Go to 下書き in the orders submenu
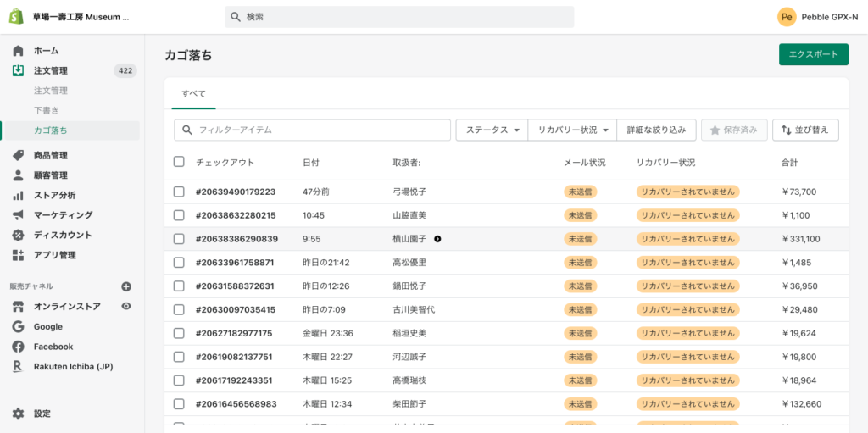The width and height of the screenshot is (868, 433). tap(47, 111)
